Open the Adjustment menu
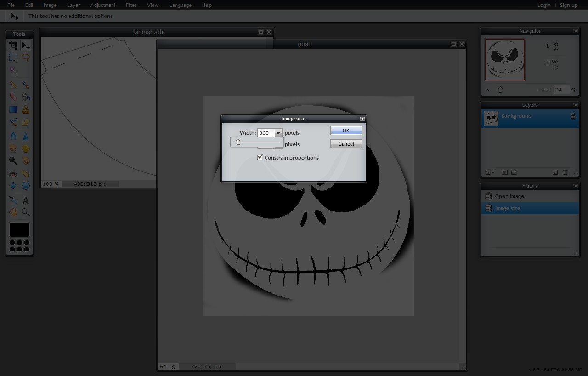Screen dimensions: 588x376 click(x=103, y=5)
